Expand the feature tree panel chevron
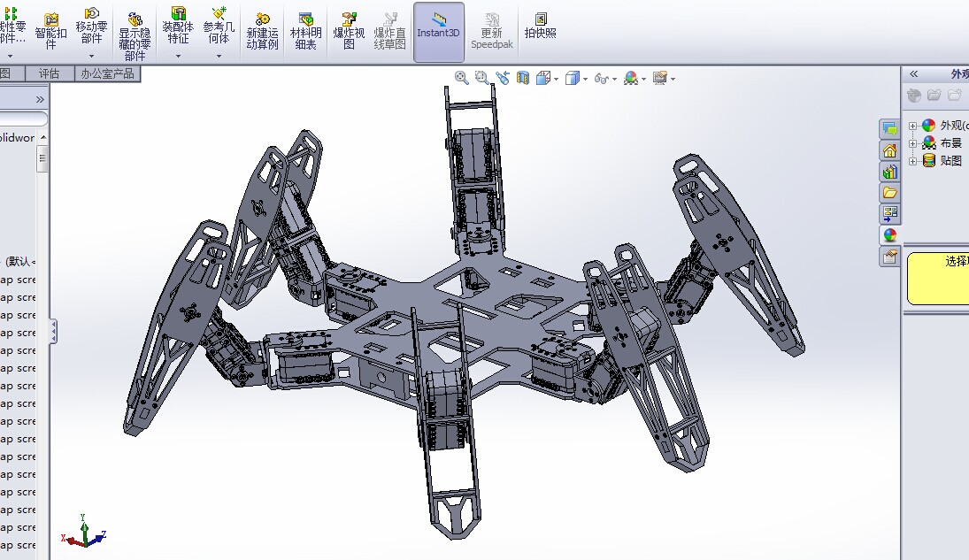Viewport: 969px width, 560px height. (40, 99)
